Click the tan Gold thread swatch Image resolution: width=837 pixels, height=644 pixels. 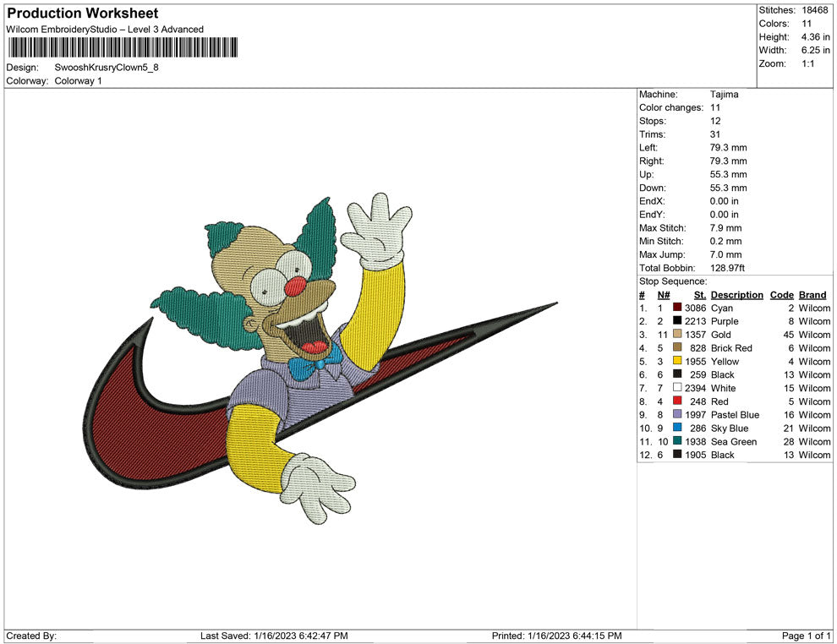coord(677,334)
